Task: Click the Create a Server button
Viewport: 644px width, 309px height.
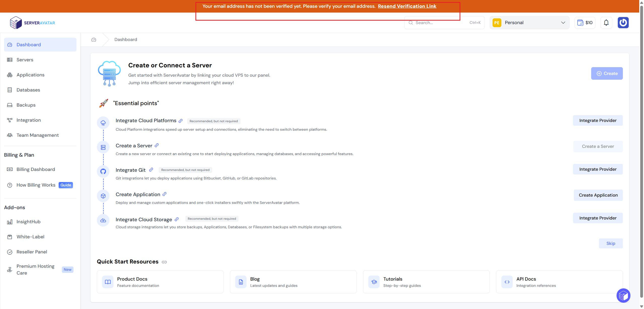Action: (598, 146)
